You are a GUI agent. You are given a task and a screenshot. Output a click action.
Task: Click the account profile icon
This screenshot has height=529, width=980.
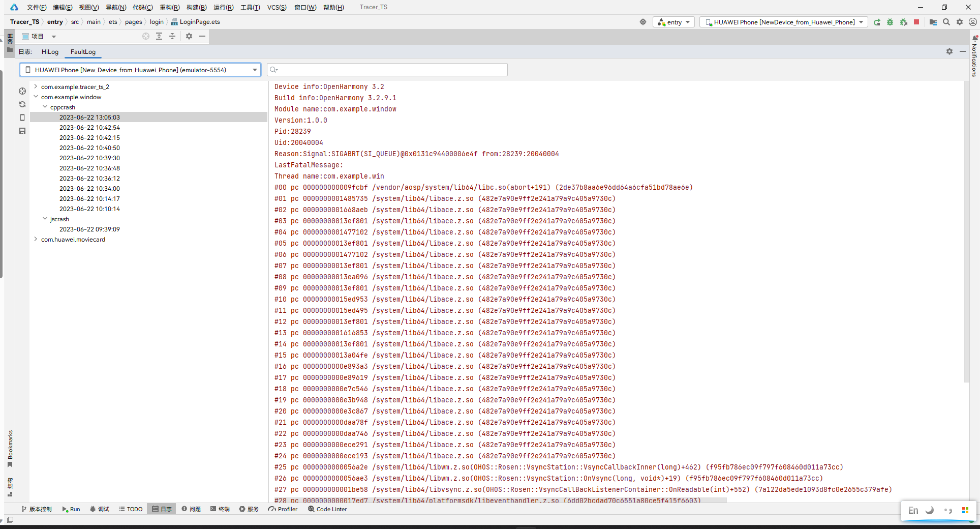click(972, 22)
